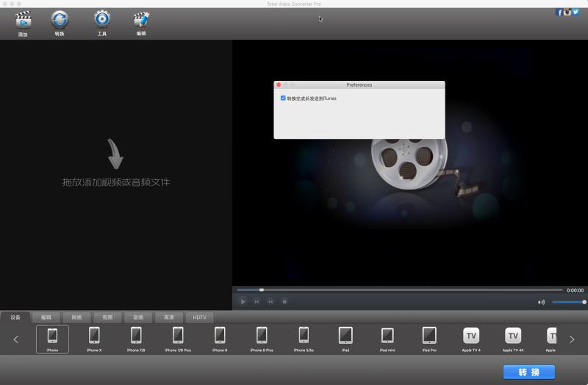Select the iPhone X device preset
Image resolution: width=588 pixels, height=385 pixels.
94,339
